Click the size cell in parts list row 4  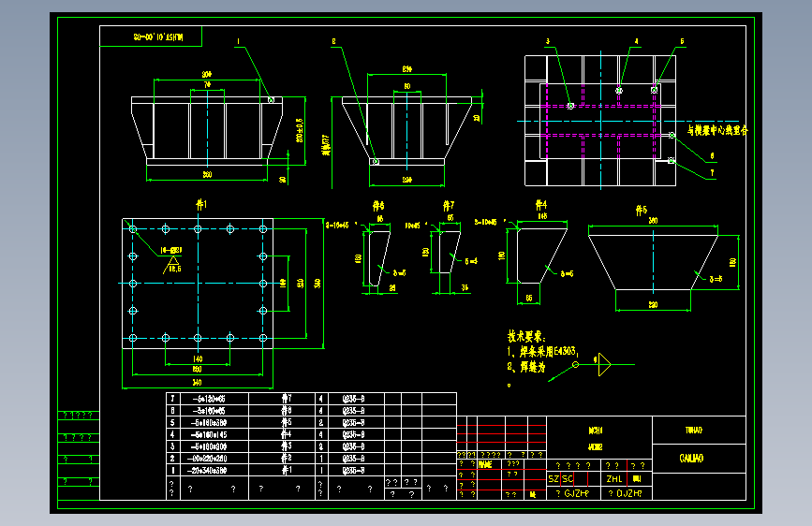pos(214,435)
